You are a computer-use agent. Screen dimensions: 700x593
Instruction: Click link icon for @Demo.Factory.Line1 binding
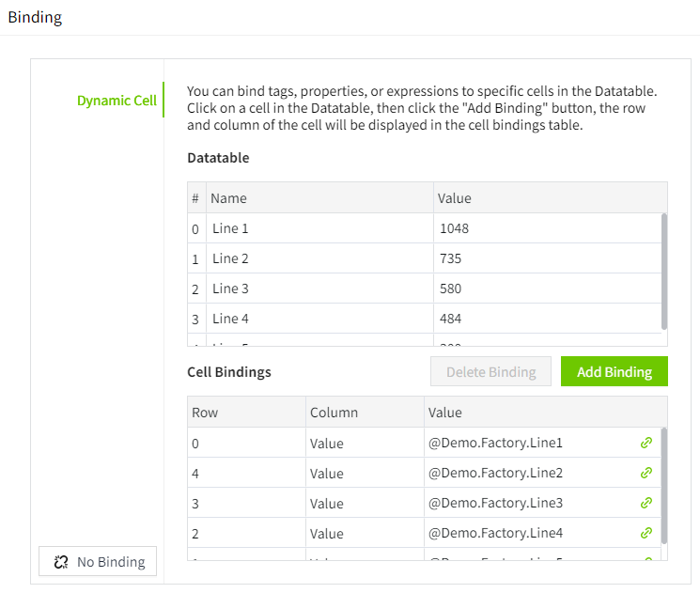click(646, 443)
